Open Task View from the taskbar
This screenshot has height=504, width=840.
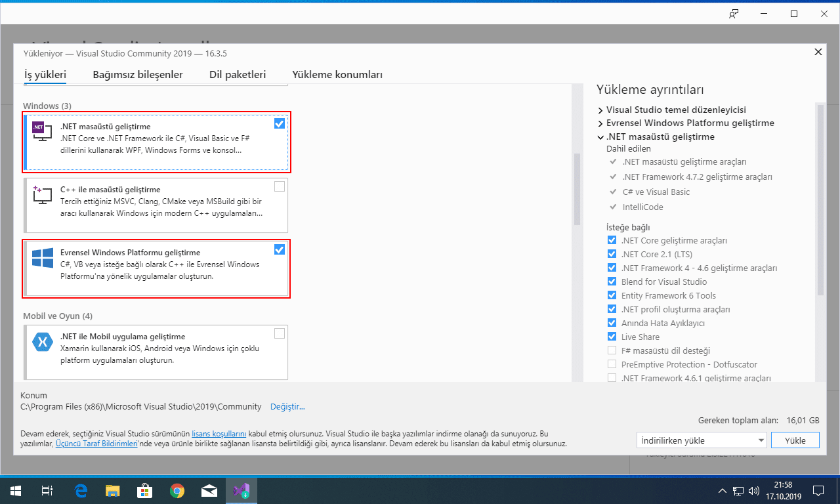(x=47, y=490)
